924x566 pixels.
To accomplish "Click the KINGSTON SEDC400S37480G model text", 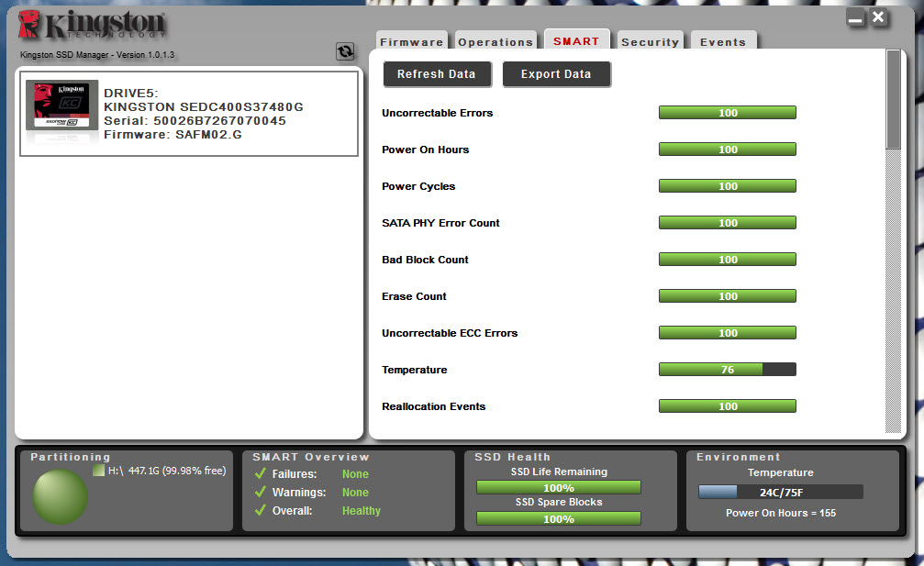I will 204,106.
